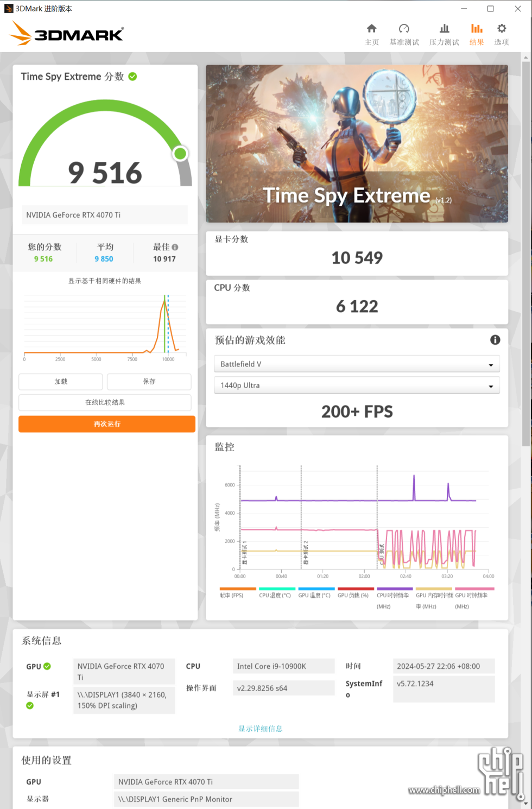Toggle the CPU 时钟频率 legend series
The width and height of the screenshot is (532, 809).
click(x=394, y=598)
